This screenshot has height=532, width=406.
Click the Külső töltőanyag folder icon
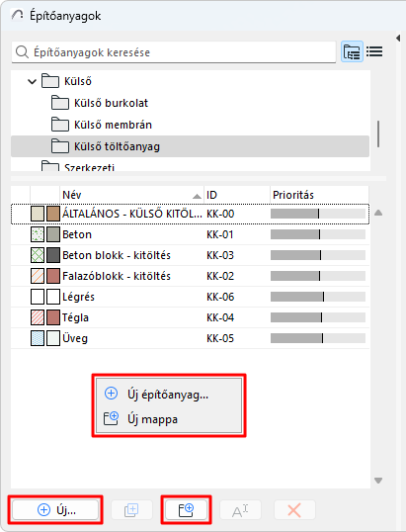tap(60, 146)
